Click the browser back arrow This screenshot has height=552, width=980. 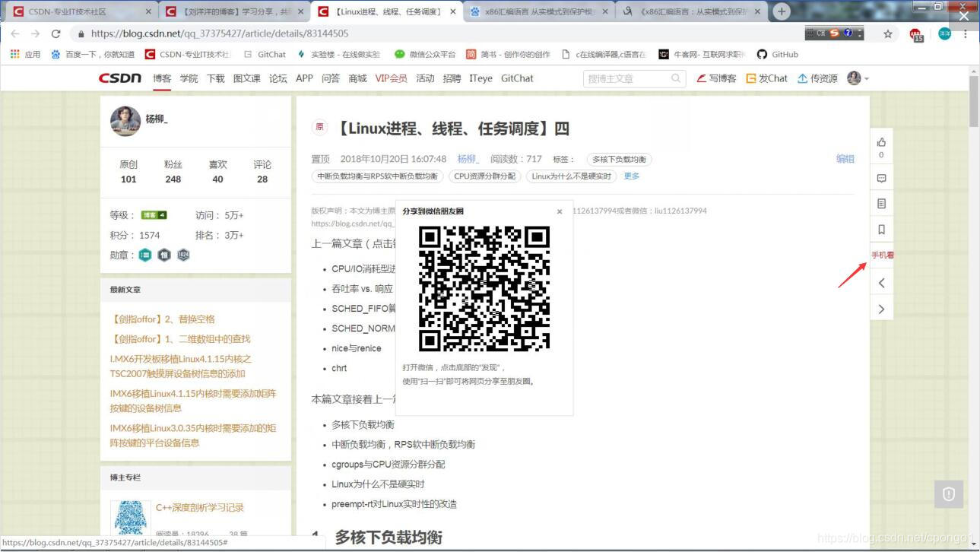tap(15, 33)
